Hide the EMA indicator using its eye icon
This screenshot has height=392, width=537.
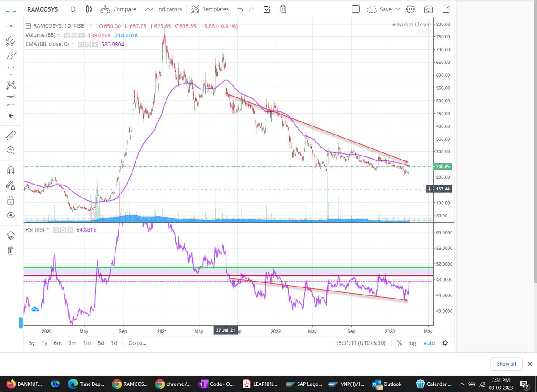(82, 44)
